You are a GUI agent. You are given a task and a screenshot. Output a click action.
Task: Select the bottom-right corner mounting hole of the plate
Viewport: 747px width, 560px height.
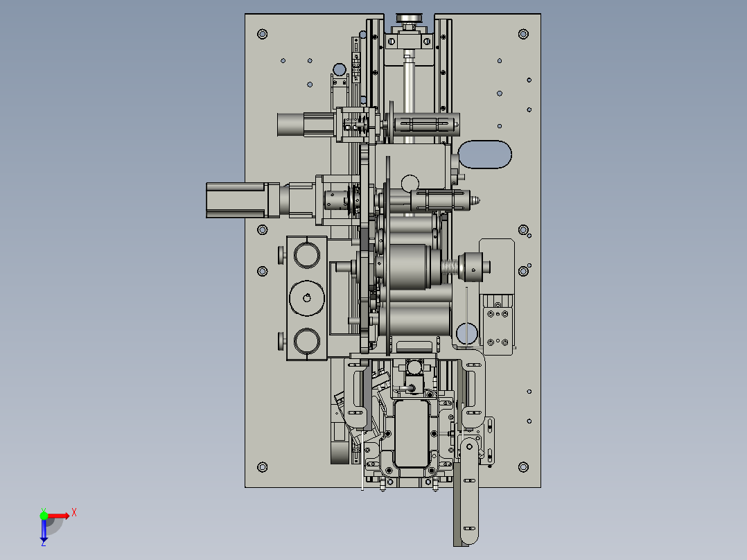[x=523, y=467]
